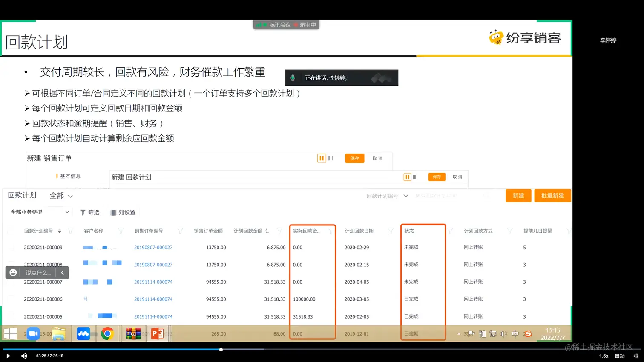This screenshot has height=362, width=644.
Task: Click the 新建 button
Action: click(x=518, y=196)
